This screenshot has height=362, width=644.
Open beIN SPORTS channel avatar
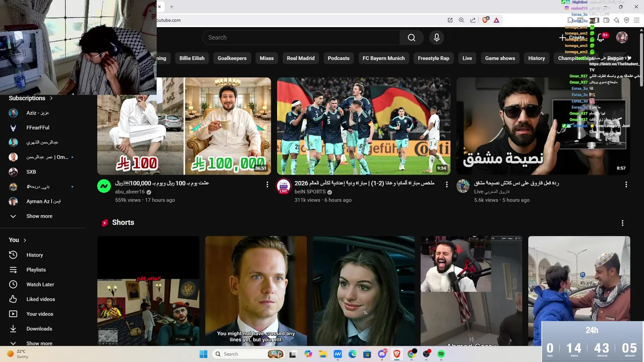coord(283,186)
